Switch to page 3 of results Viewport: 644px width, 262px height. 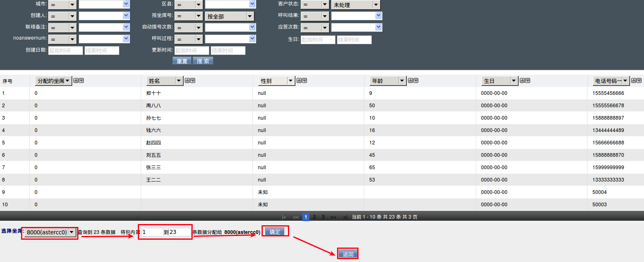click(x=323, y=217)
